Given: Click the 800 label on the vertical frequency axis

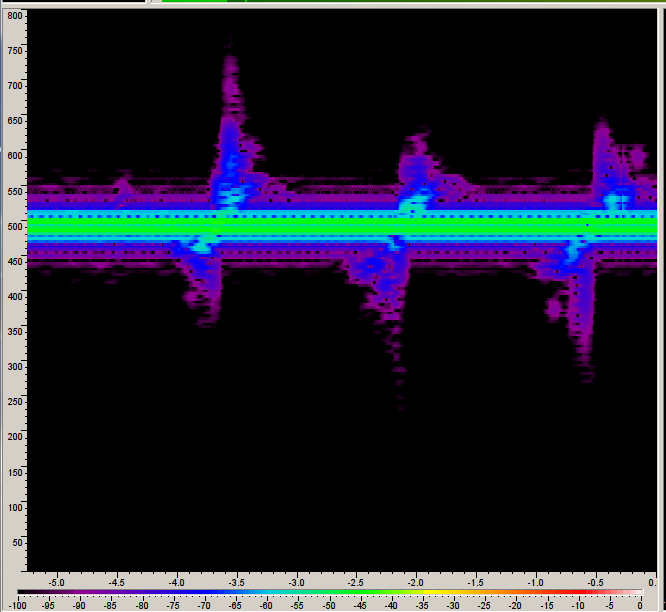Looking at the screenshot, I should coord(15,16).
